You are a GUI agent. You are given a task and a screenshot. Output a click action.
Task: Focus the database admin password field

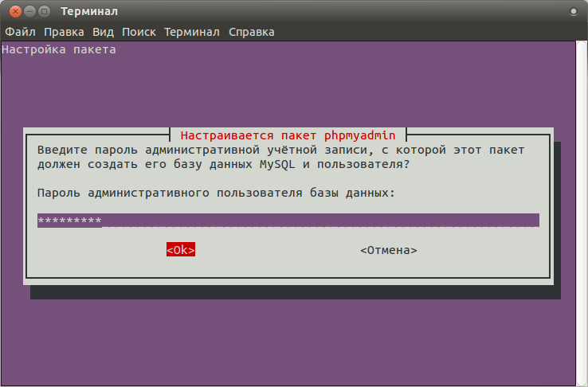[288, 221]
